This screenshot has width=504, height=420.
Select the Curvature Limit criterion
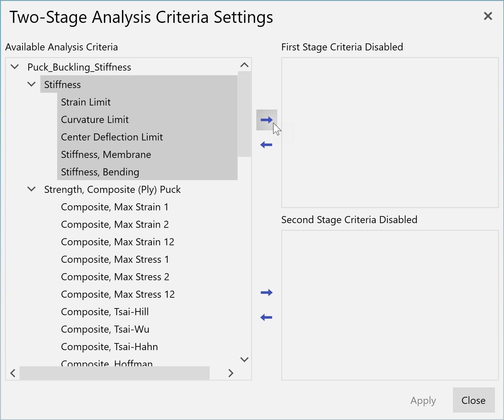click(x=147, y=120)
